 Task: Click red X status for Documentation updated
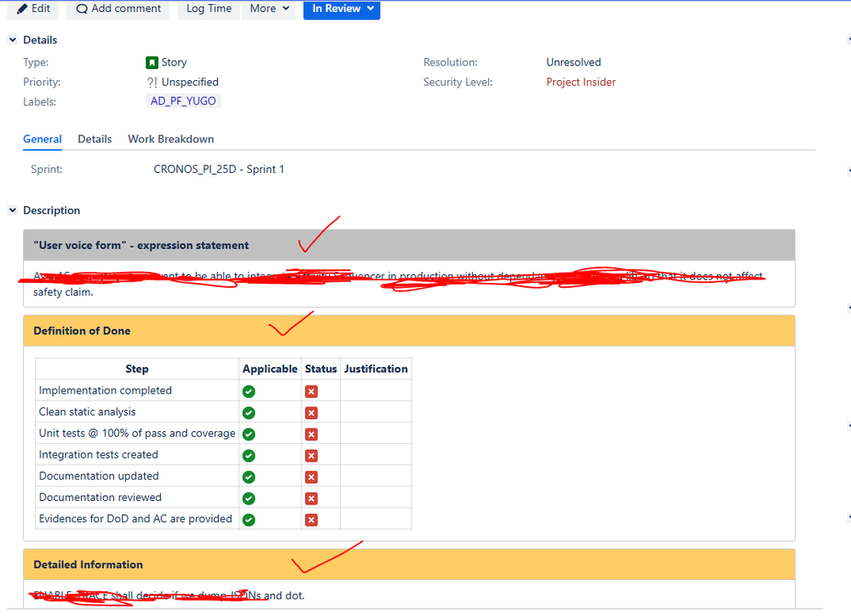point(311,477)
